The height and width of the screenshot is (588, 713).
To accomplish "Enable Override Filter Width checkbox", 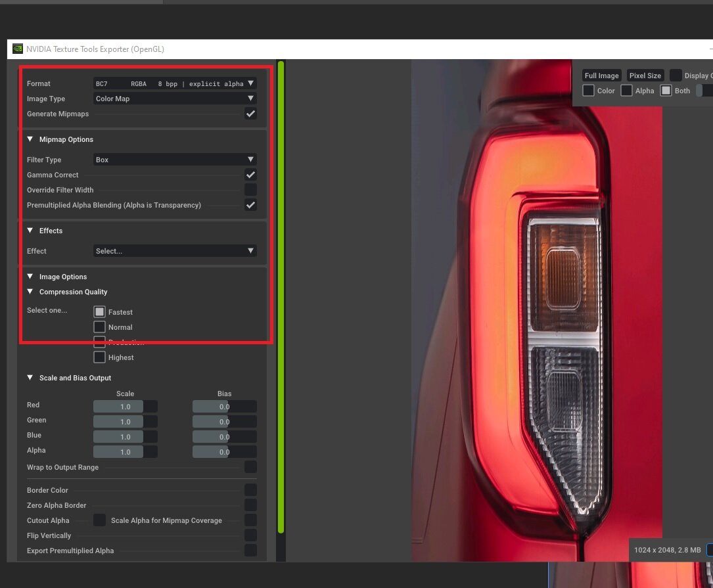I will tap(250, 190).
